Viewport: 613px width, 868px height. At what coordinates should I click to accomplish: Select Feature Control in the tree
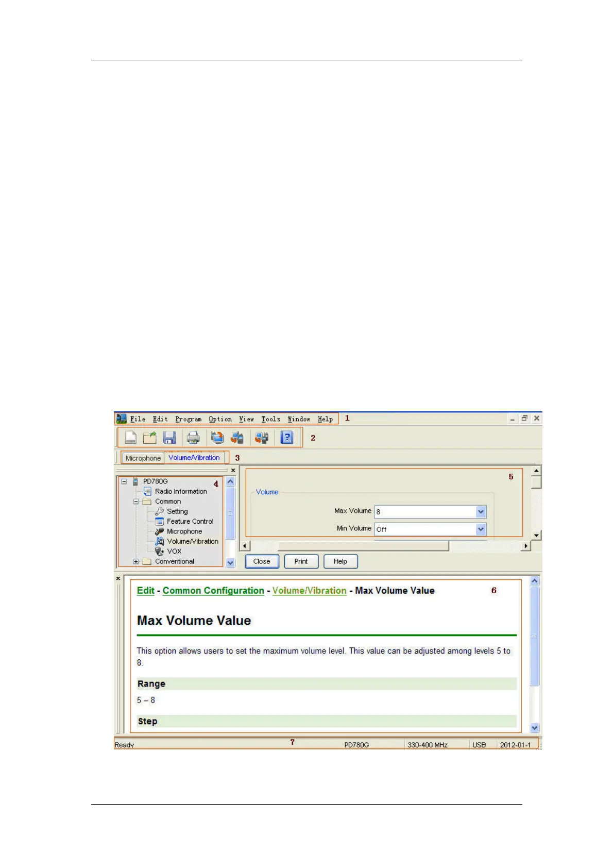[190, 522]
